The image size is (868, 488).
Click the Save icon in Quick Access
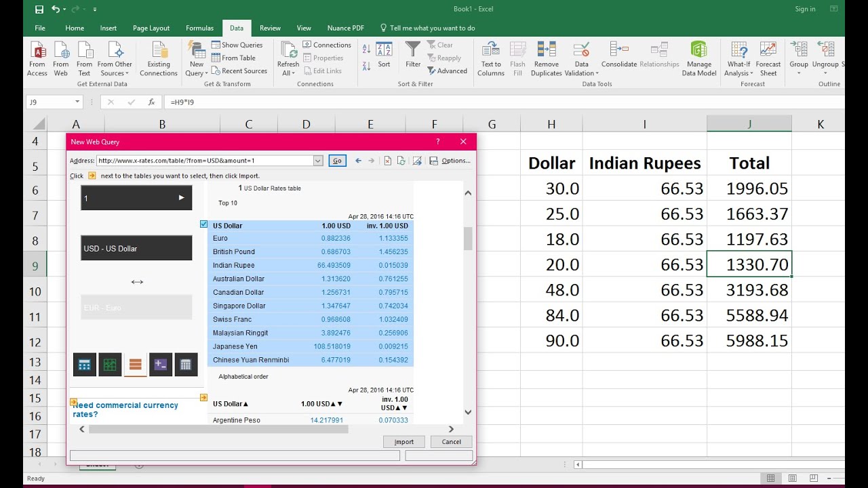click(39, 9)
